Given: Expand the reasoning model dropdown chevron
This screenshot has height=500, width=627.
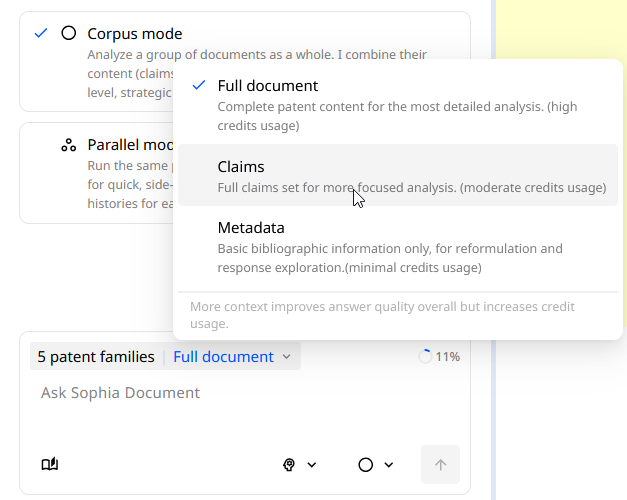Looking at the screenshot, I should (x=312, y=465).
